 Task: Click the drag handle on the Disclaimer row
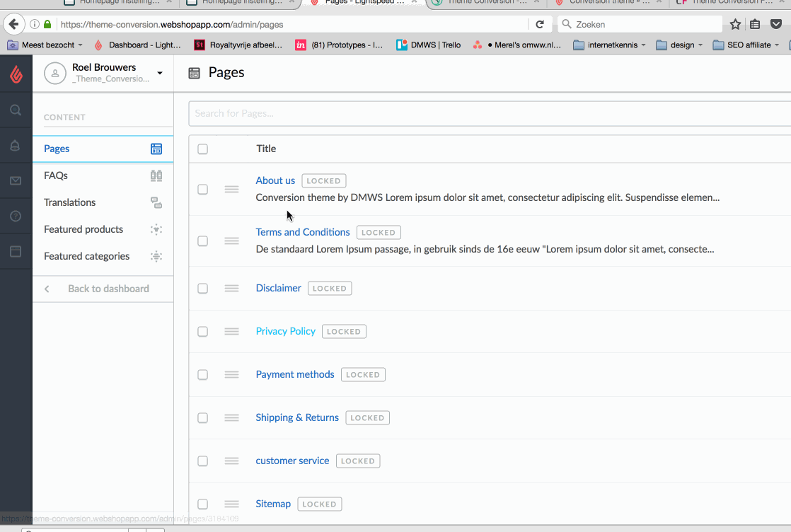click(x=231, y=289)
